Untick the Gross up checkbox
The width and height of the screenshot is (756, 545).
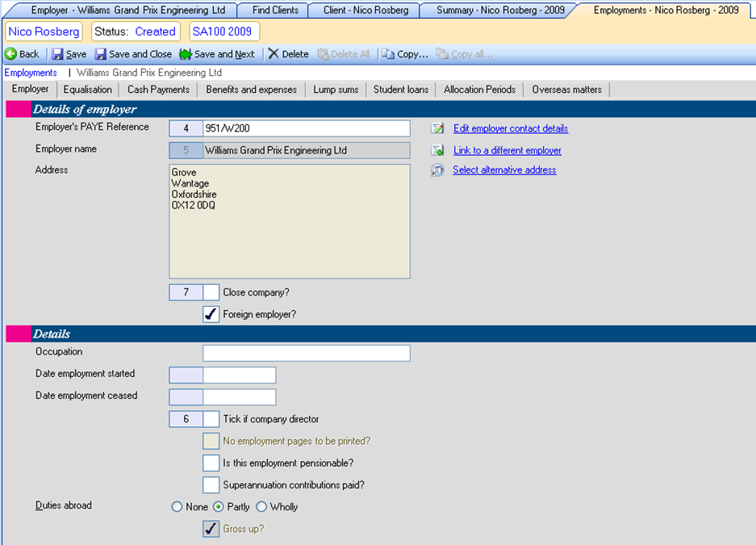click(x=211, y=529)
